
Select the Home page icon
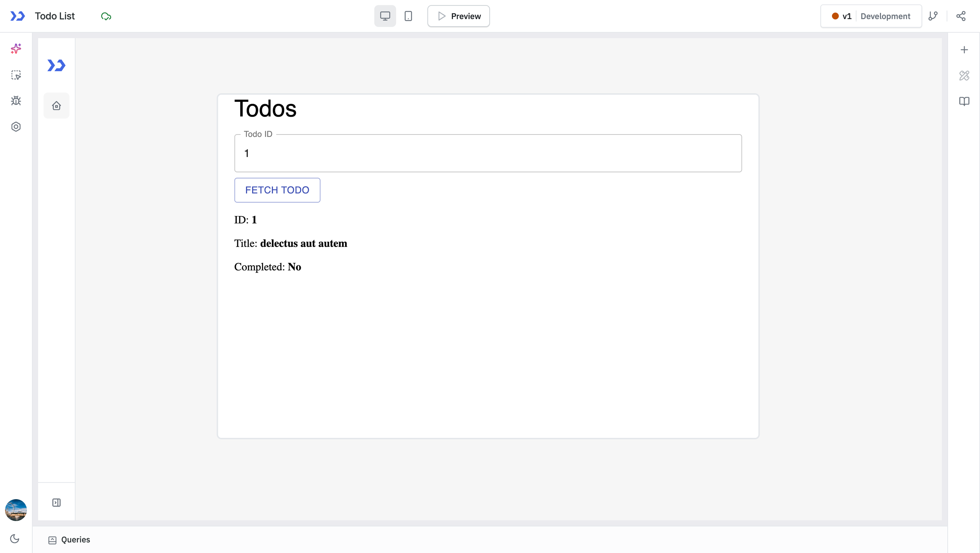coord(56,105)
